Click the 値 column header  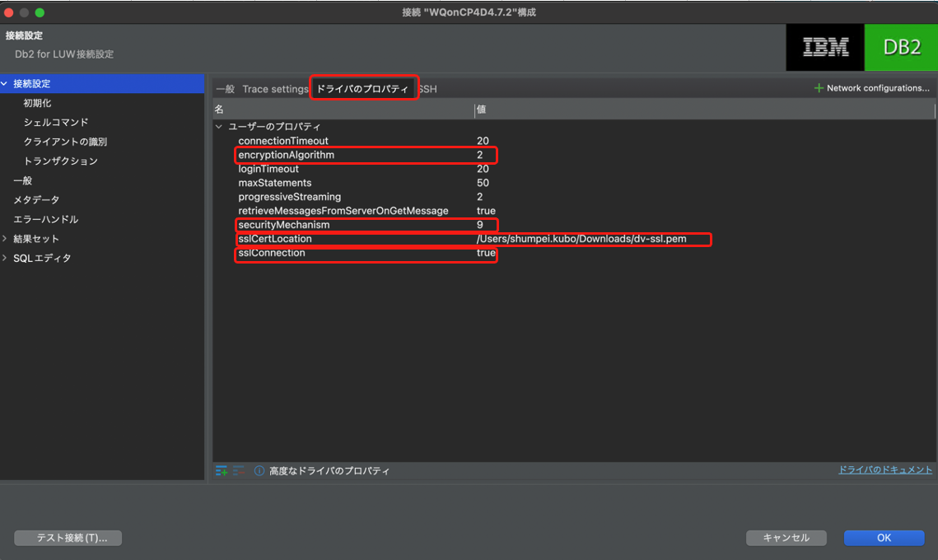coord(482,110)
